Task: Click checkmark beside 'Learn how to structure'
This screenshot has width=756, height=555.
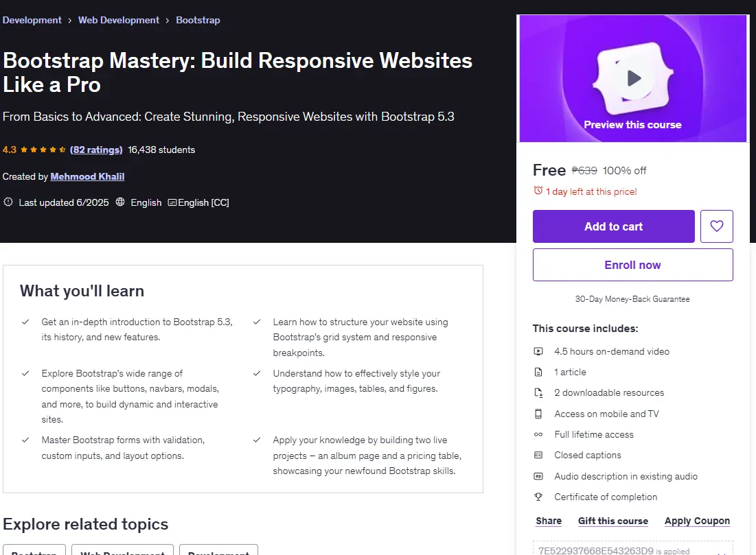Action: (257, 322)
